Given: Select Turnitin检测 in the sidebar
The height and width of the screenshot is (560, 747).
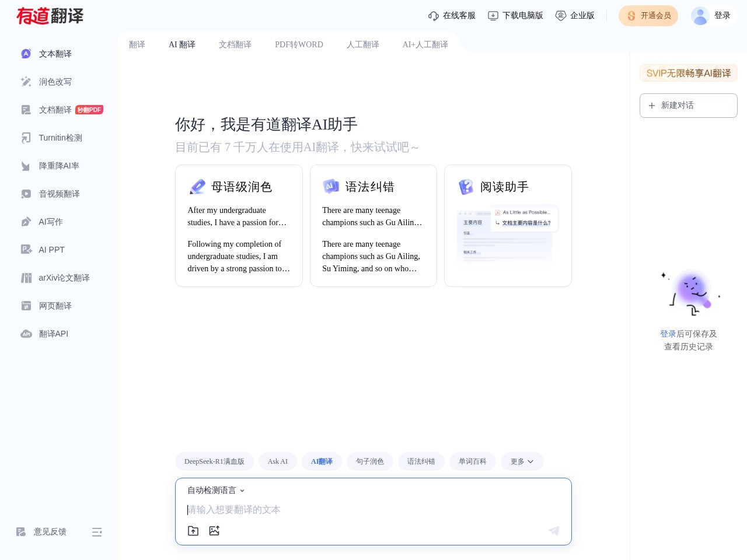Looking at the screenshot, I should click(60, 138).
